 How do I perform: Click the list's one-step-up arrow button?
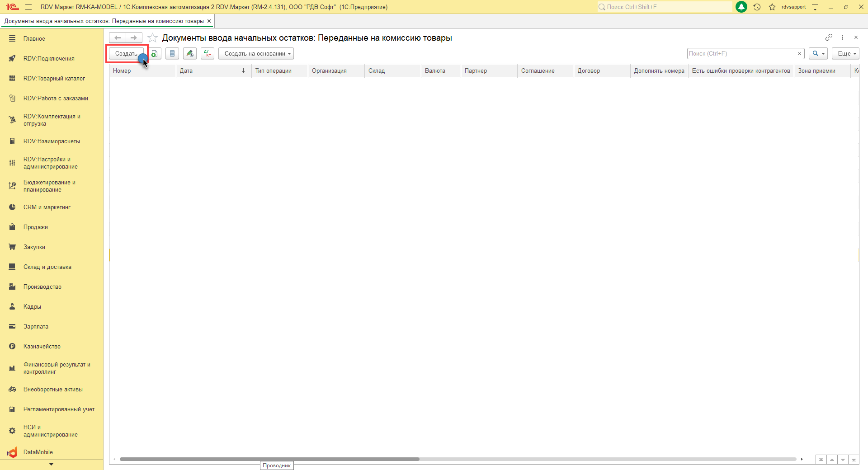pos(832,460)
